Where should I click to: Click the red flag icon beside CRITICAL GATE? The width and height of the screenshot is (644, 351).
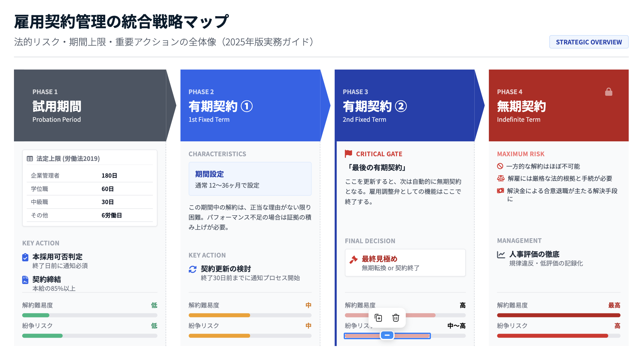[348, 153]
